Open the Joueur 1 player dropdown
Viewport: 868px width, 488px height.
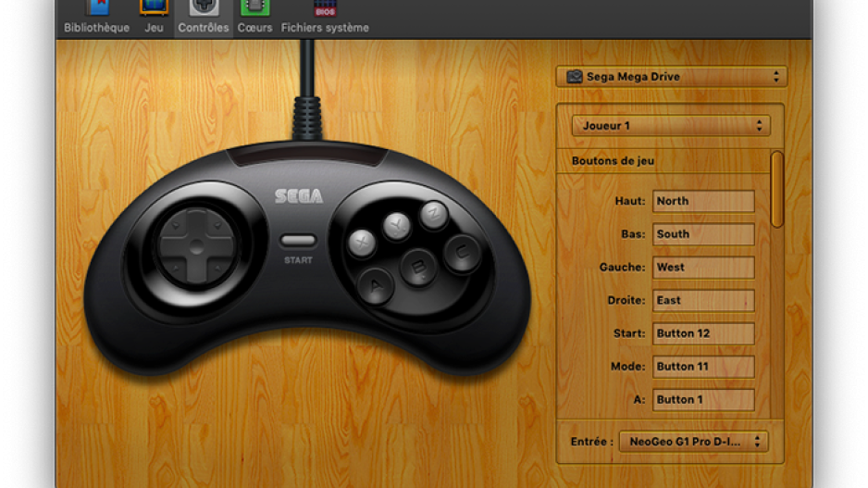671,126
